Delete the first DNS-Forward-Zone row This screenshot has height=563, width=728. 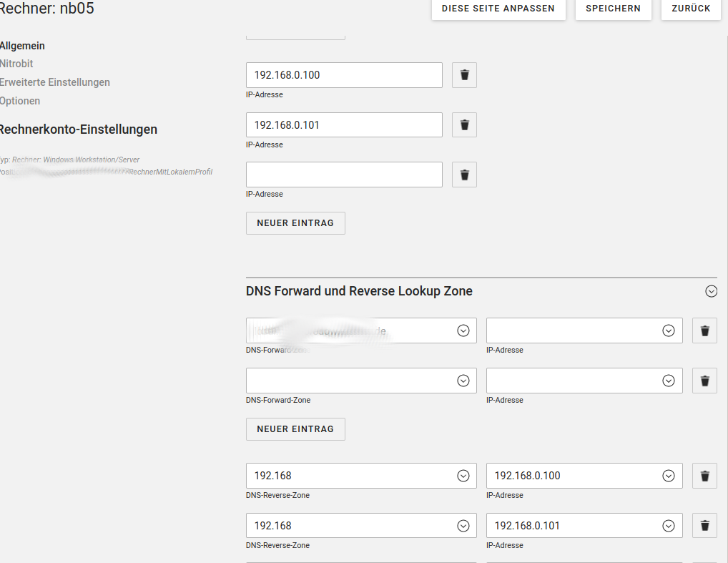[704, 330]
